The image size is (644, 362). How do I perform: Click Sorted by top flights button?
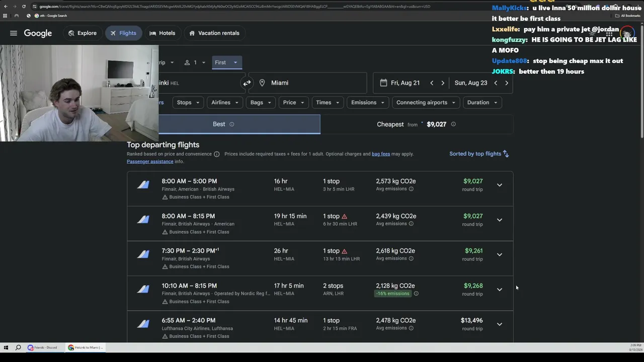click(x=479, y=154)
